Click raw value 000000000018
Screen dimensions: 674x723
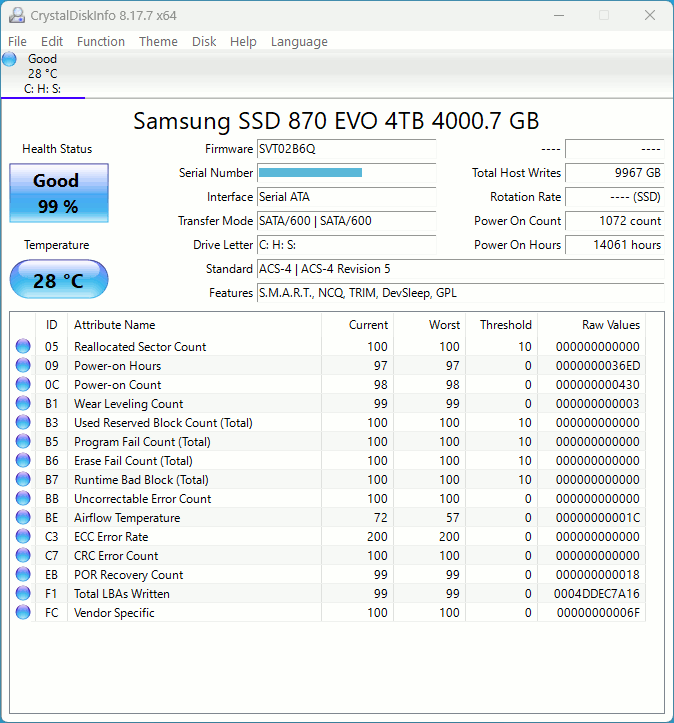597,575
